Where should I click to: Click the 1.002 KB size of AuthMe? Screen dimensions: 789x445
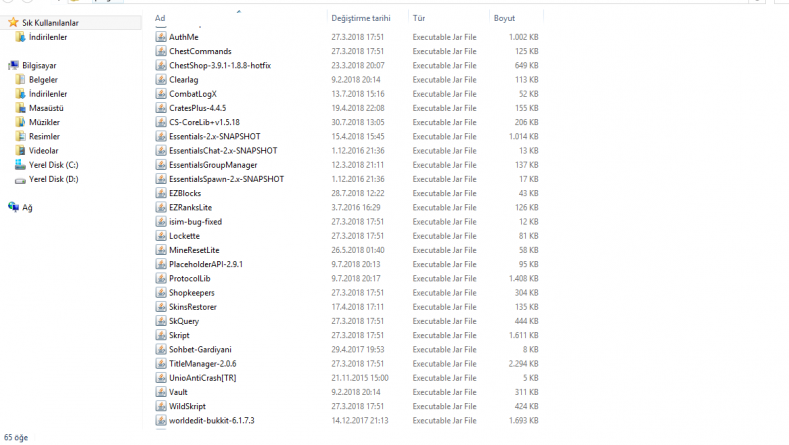(x=523, y=37)
